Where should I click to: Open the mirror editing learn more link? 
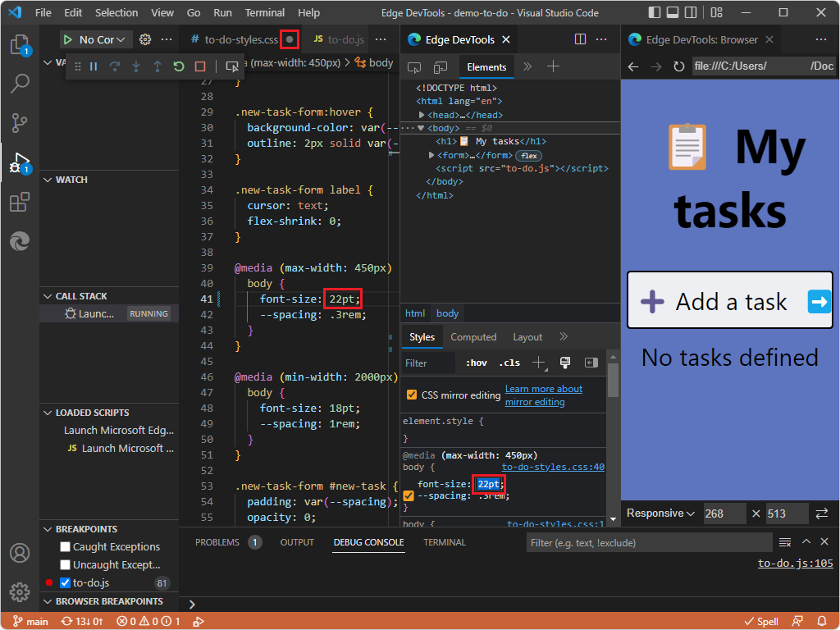click(543, 389)
